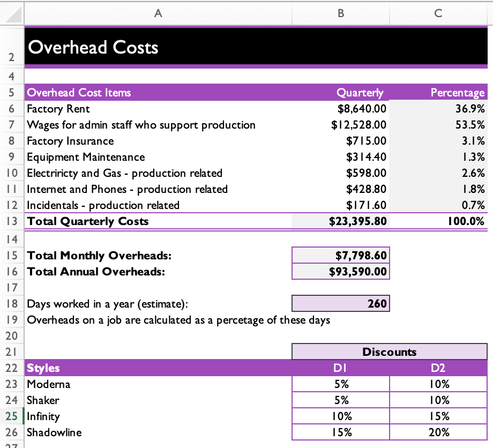
Task: Click the Shadowline style cell
Action: pos(158,432)
